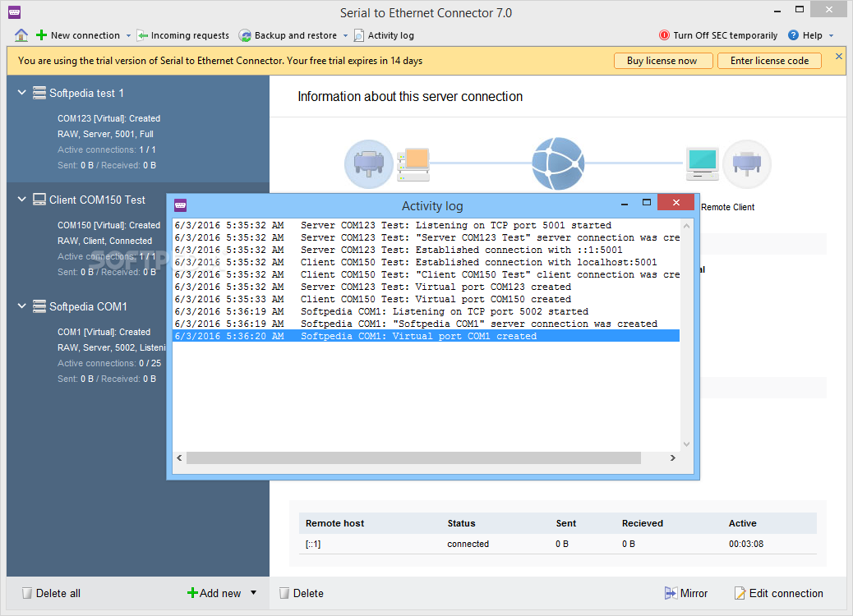Click Edit connection
This screenshot has width=853, height=616.
coord(778,593)
